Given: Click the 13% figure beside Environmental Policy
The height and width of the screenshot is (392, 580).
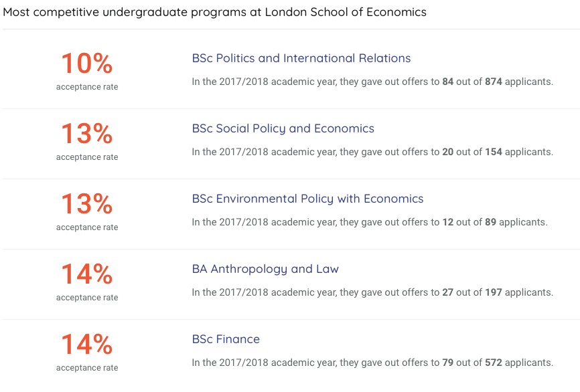Looking at the screenshot, I should (87, 204).
